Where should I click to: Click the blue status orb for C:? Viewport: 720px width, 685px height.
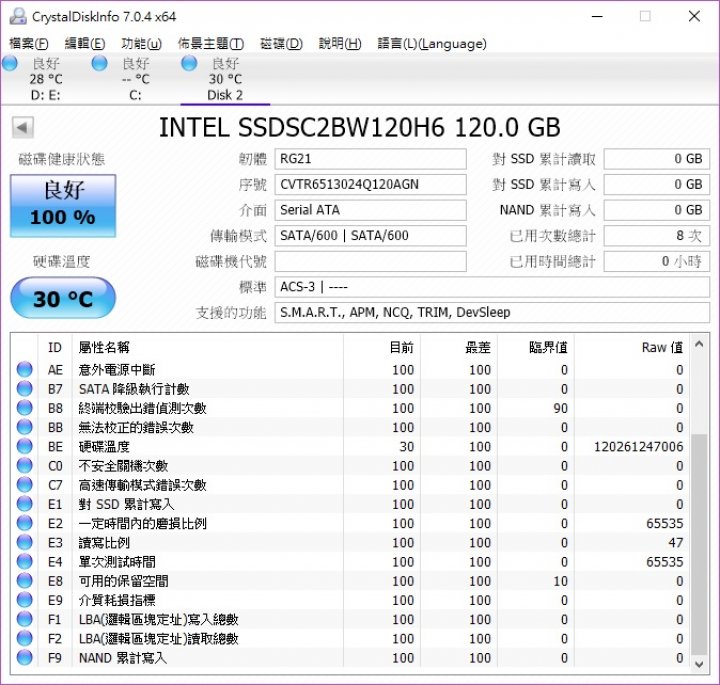pos(99,63)
